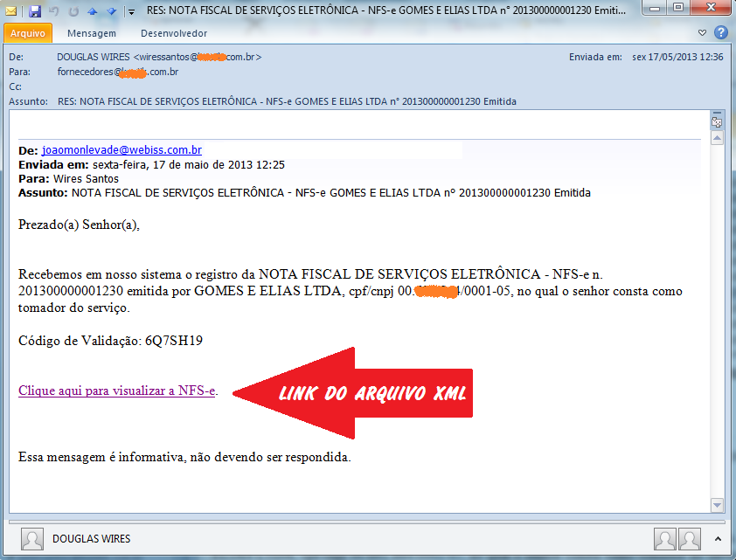Open the Customize Quick Access Toolbar dropdown
This screenshot has width=736, height=560.
(131, 12)
